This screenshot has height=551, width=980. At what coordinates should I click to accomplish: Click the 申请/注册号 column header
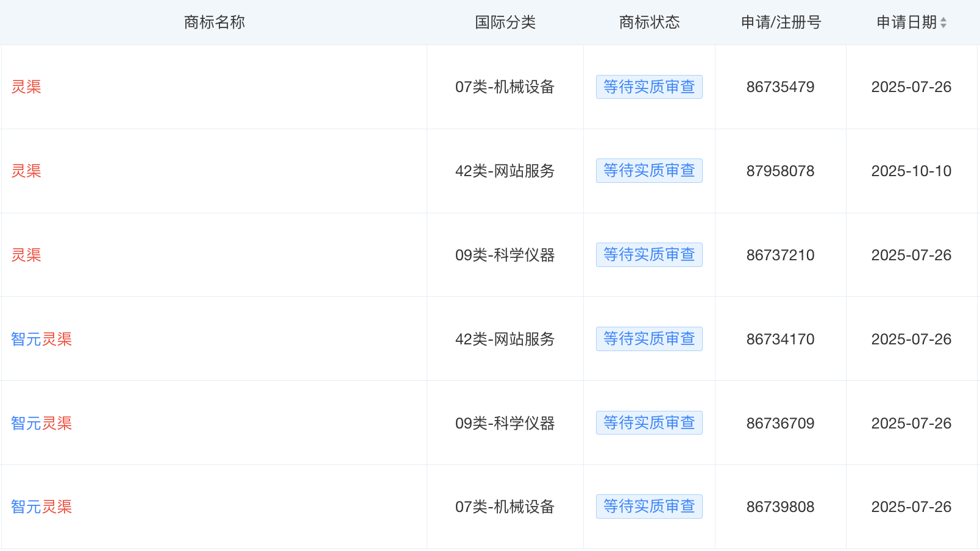tap(781, 23)
